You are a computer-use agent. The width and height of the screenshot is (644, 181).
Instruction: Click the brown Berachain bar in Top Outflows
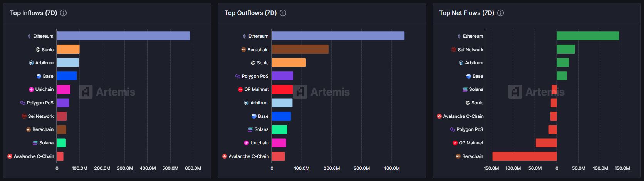(x=300, y=49)
